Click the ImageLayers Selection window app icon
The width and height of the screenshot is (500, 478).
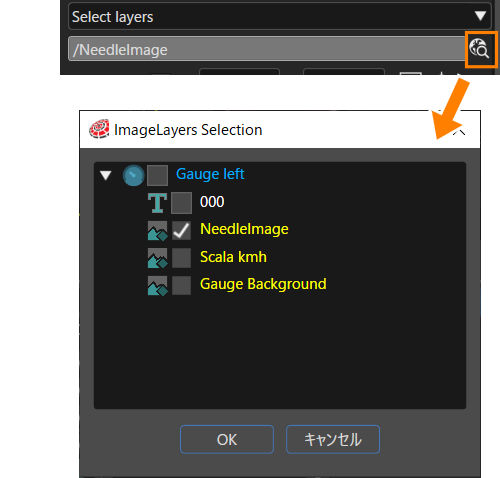tap(99, 129)
